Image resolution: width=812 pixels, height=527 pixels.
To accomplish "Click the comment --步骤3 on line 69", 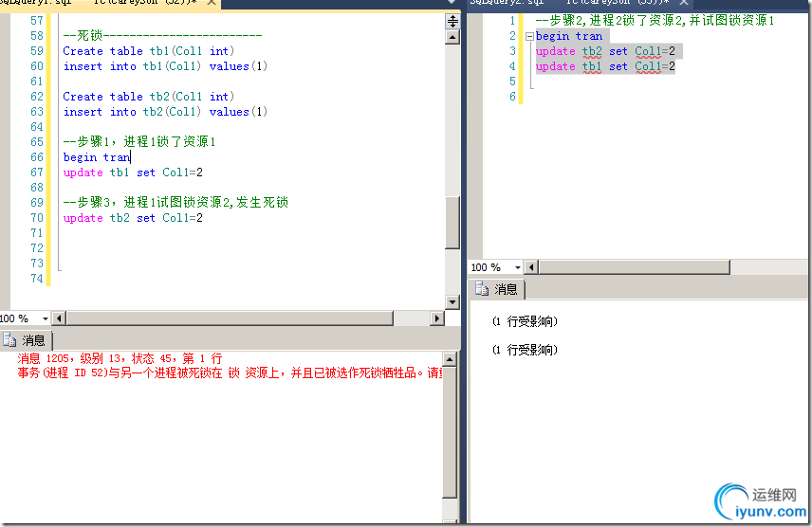I will (175, 203).
